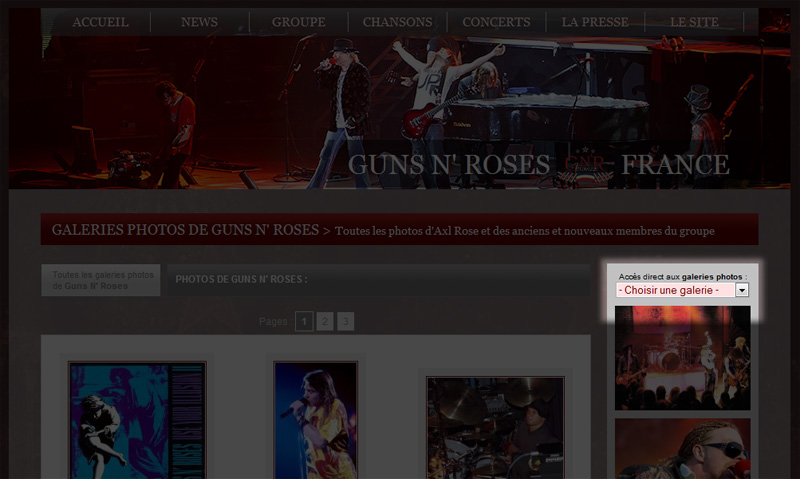Open the CONCERTS page
The image size is (800, 479).
pyautogui.click(x=496, y=22)
